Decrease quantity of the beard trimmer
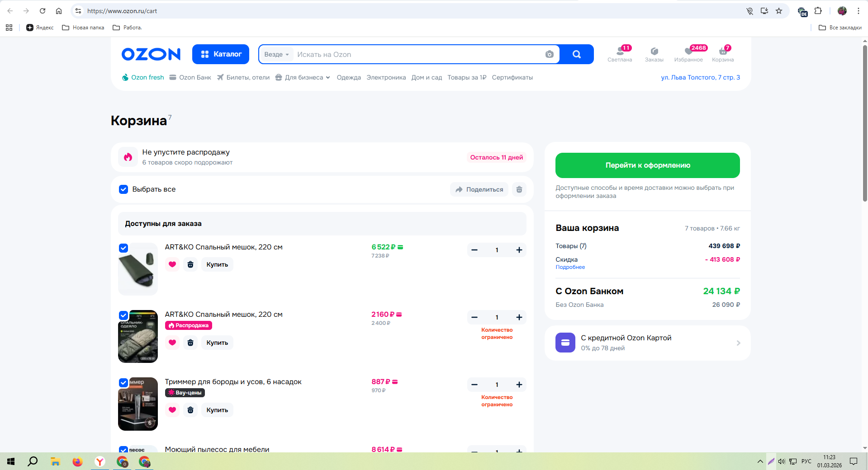This screenshot has width=868, height=470. 474,385
